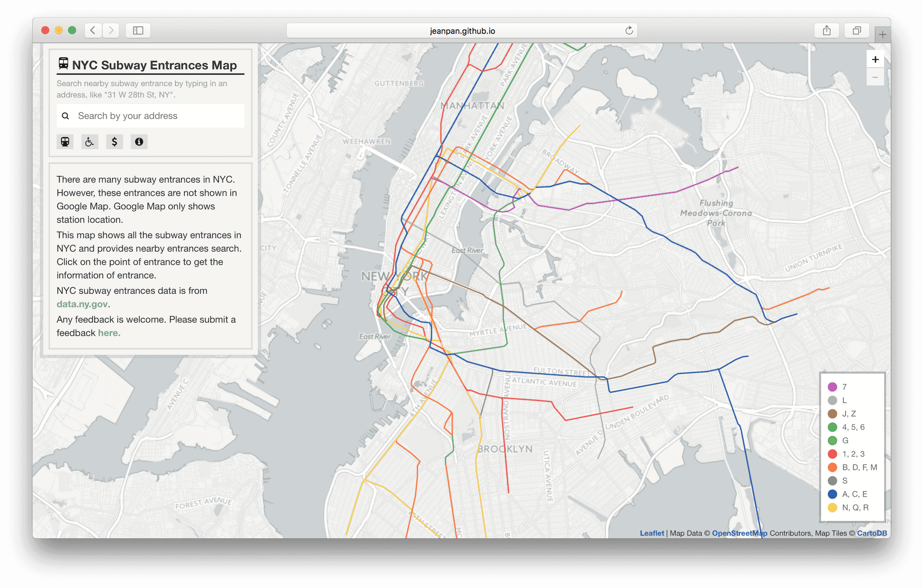Click the fare/dollar sign icon
The height and width of the screenshot is (588, 923).
click(114, 142)
